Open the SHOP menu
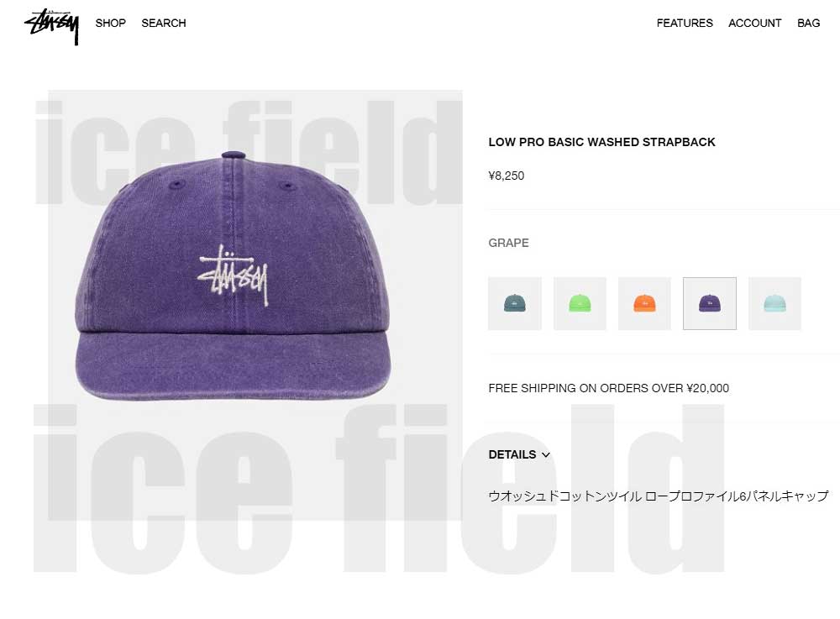840x619 pixels. [110, 23]
